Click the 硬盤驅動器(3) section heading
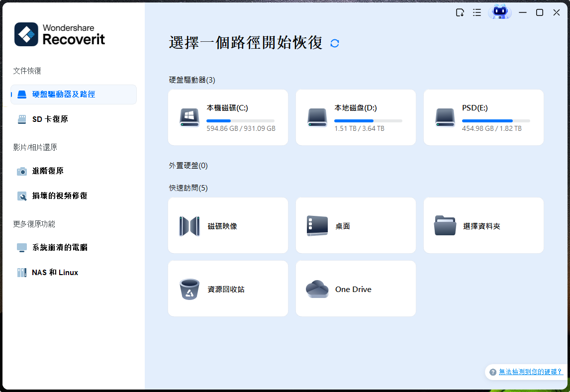Viewport: 570px width, 392px height. click(x=192, y=80)
